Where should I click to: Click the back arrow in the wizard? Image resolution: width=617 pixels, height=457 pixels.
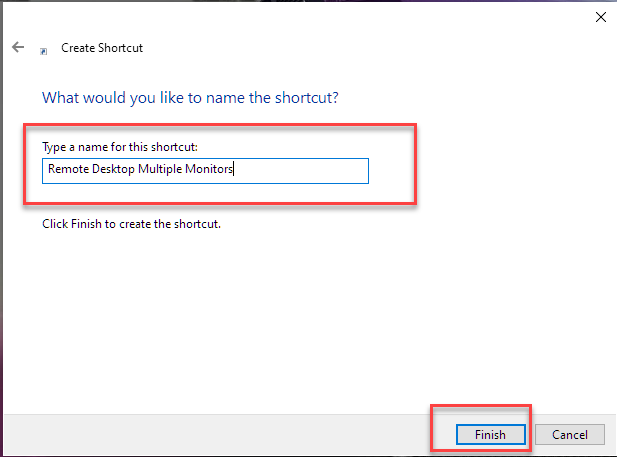[x=18, y=47]
